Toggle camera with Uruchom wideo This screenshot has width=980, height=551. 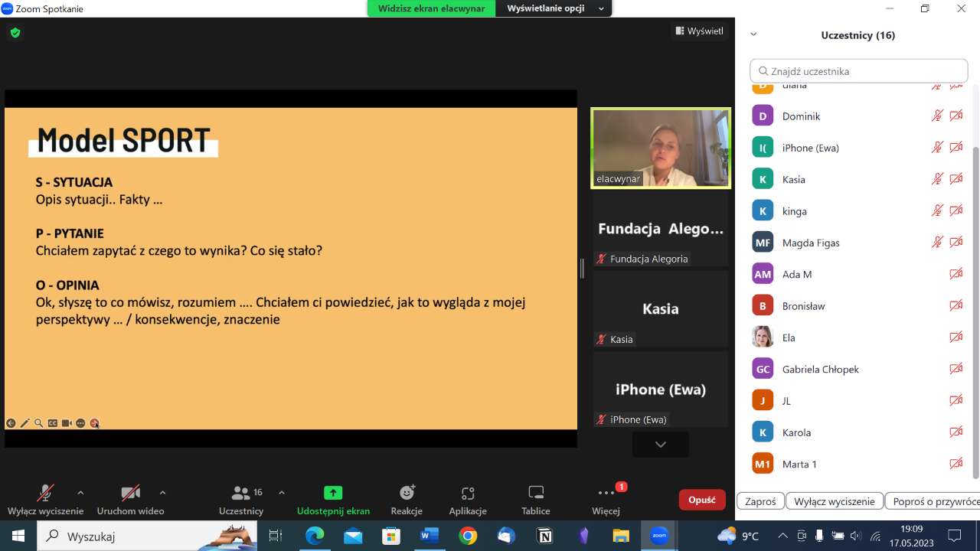coord(130,493)
